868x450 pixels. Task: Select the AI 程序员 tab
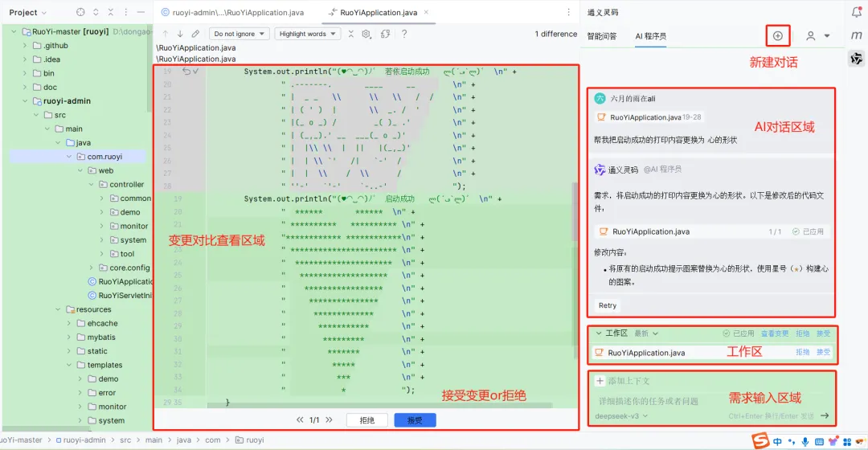[650, 36]
